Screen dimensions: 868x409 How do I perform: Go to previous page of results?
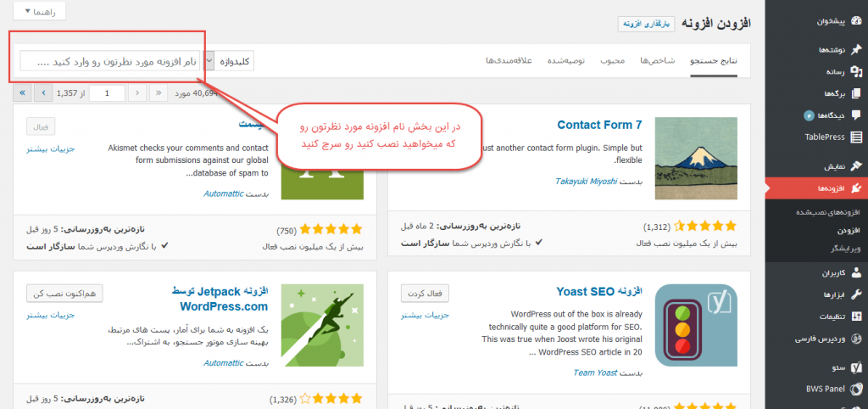(137, 93)
